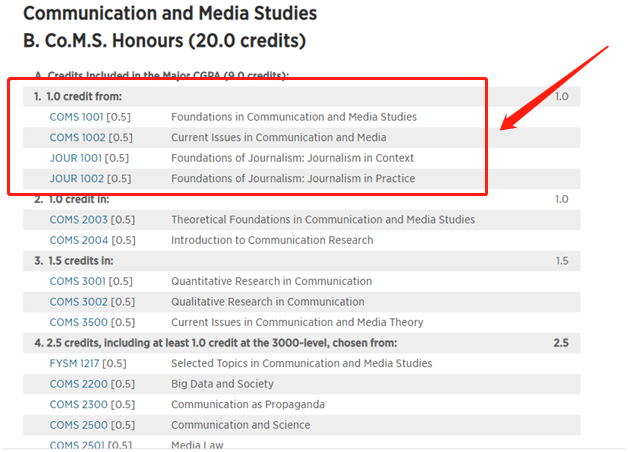The height and width of the screenshot is (452, 628).
Task: Click the 'Big Data and Society' course title
Action: [x=222, y=384]
